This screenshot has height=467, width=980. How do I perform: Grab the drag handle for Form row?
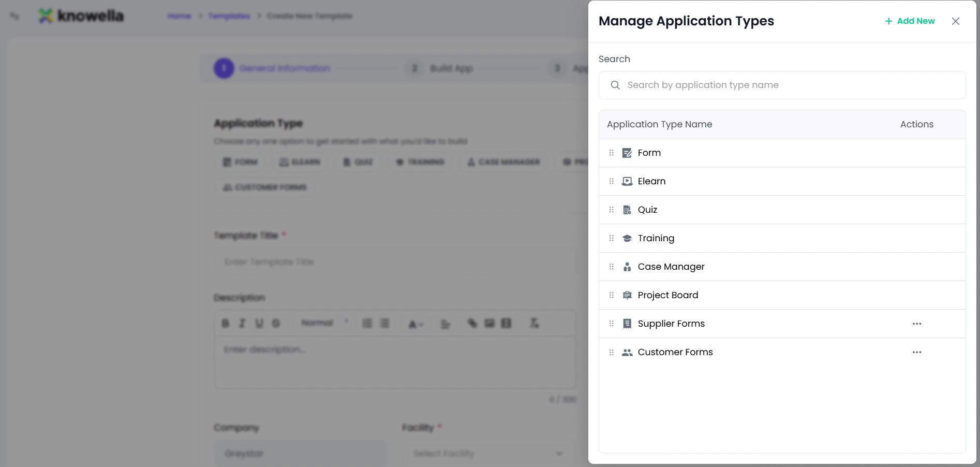click(612, 153)
